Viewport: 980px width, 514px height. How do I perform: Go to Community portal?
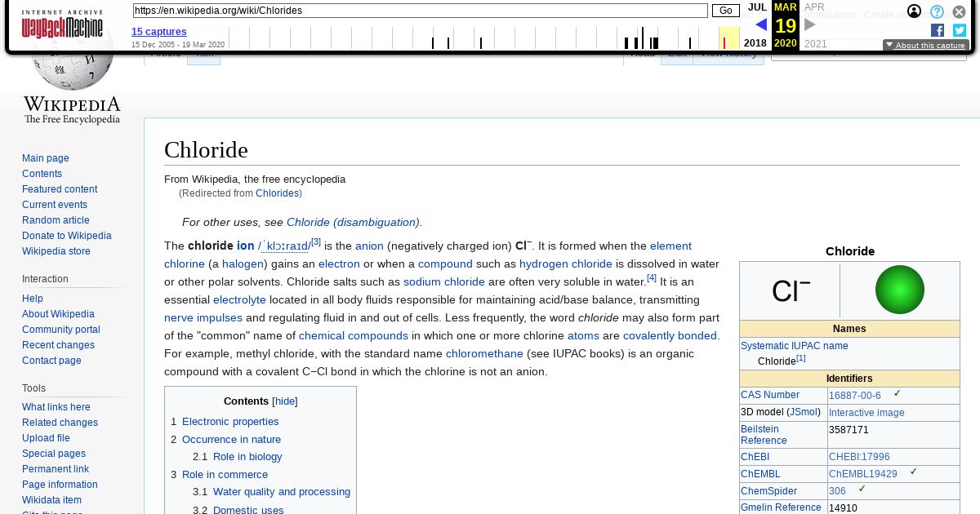click(61, 330)
